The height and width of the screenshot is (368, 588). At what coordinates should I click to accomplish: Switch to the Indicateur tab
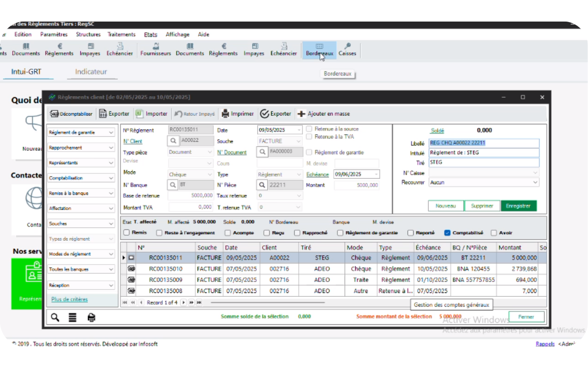click(91, 72)
